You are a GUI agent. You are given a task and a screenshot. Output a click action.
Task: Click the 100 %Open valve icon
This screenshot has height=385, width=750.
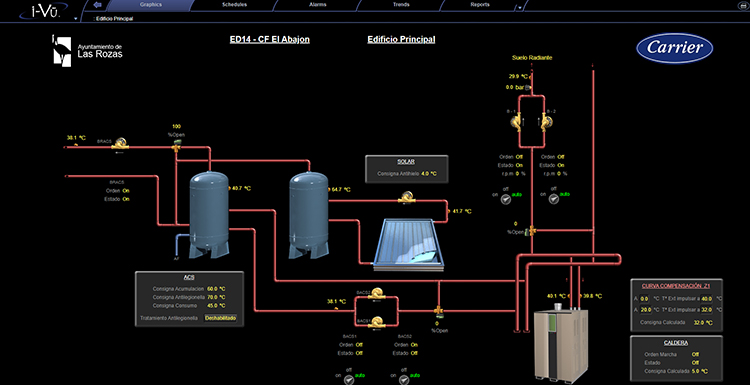click(176, 148)
